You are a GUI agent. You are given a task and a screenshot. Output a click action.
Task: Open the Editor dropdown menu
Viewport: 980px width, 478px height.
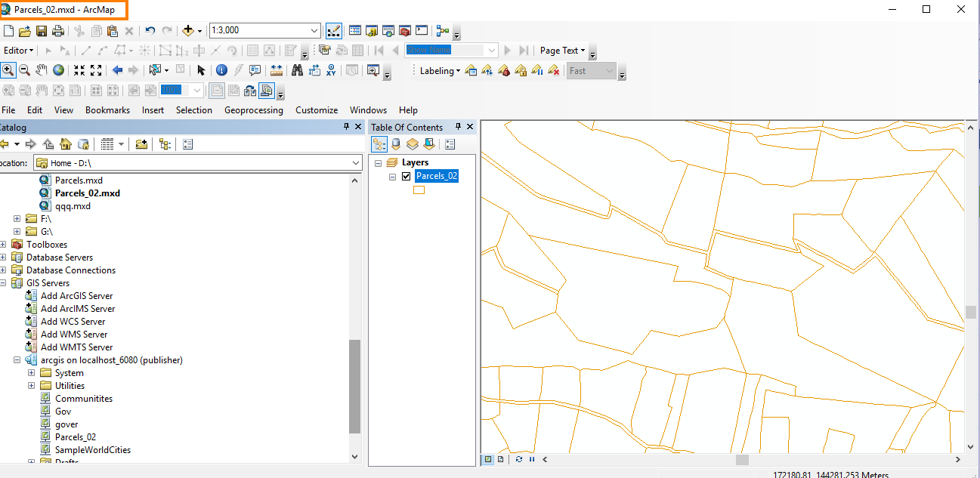[x=19, y=51]
